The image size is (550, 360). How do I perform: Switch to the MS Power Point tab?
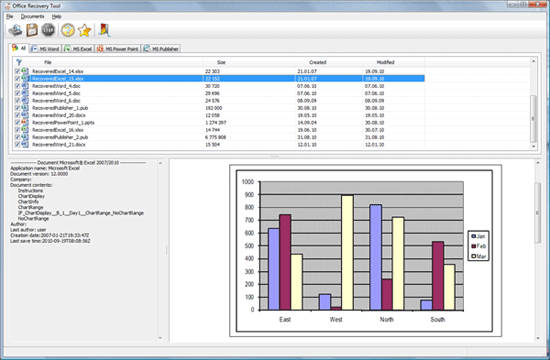pyautogui.click(x=118, y=49)
